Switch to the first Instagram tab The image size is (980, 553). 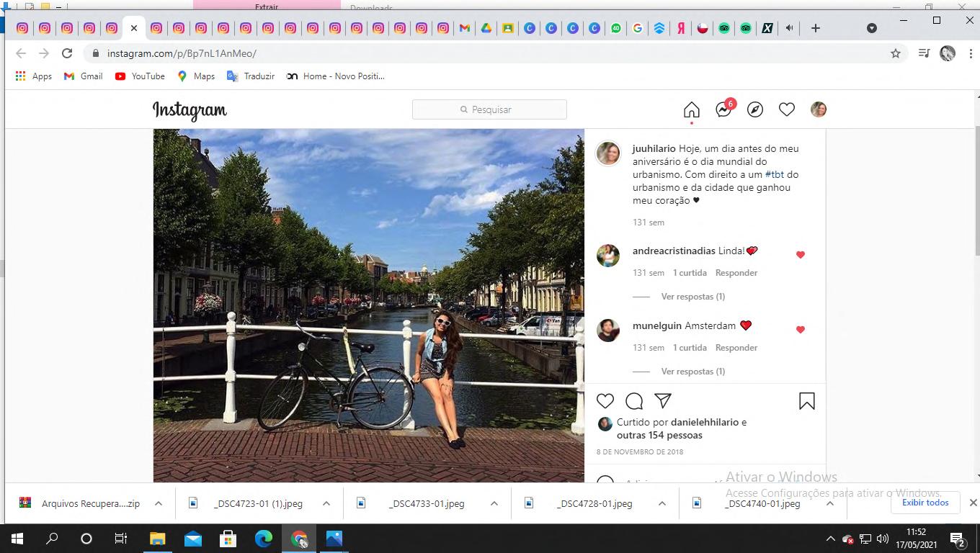click(22, 28)
